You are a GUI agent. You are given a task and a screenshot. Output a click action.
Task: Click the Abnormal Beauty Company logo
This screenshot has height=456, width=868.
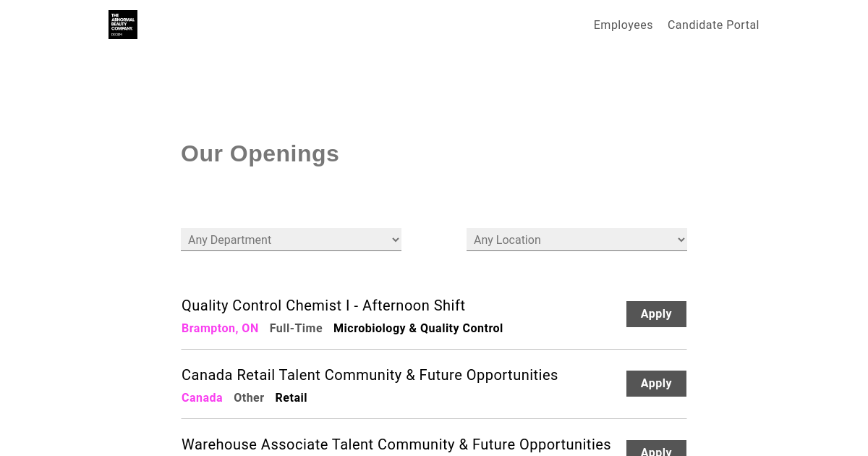click(123, 25)
